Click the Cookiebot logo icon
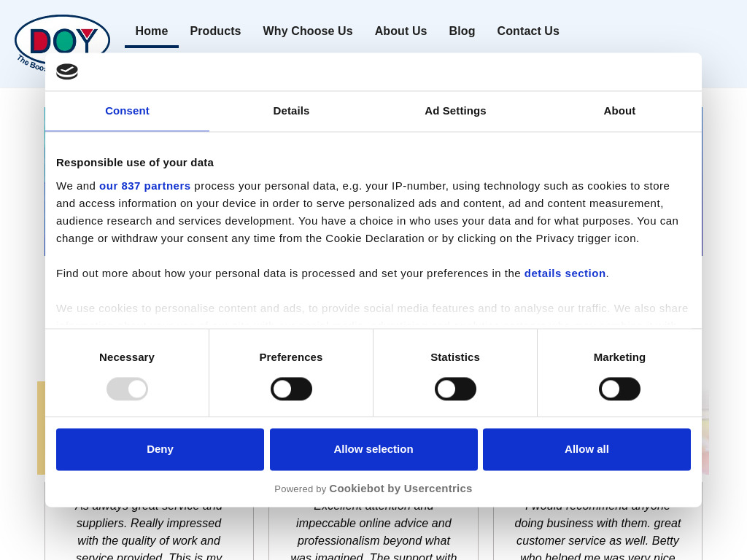 pos(66,71)
